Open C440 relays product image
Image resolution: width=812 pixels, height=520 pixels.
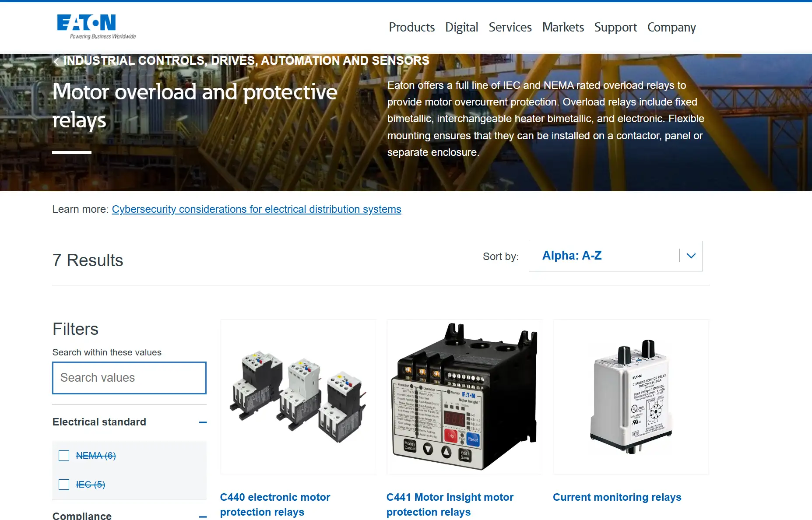pyautogui.click(x=298, y=397)
